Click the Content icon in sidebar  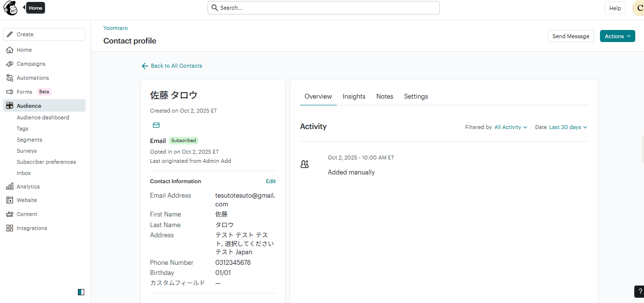[10, 214]
